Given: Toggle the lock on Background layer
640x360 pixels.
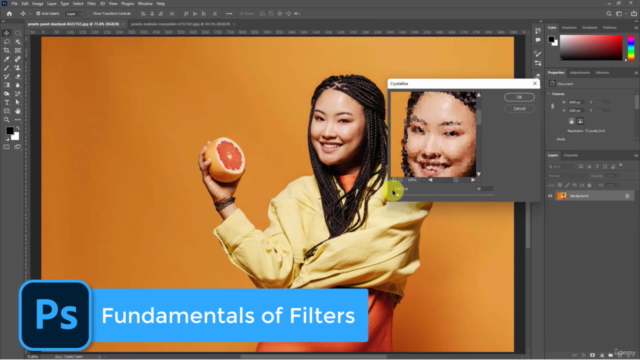Looking at the screenshot, I should click(x=627, y=196).
